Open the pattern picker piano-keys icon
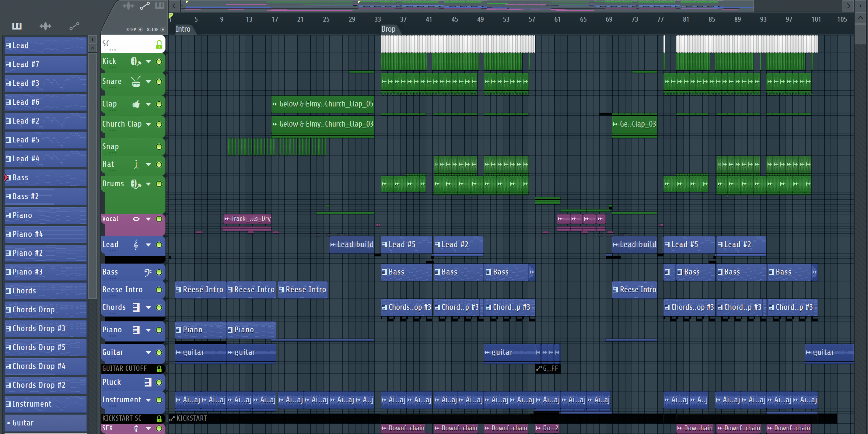This screenshot has width=868, height=434. 16,26
